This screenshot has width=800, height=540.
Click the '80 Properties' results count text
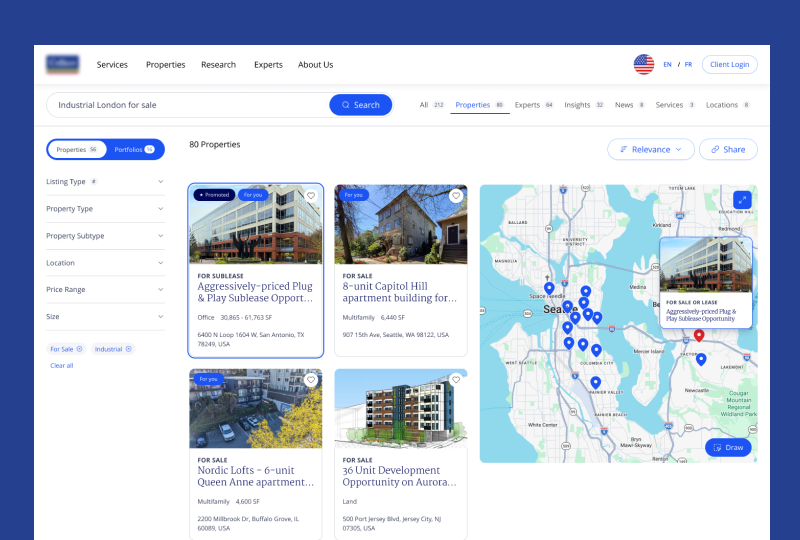[214, 144]
